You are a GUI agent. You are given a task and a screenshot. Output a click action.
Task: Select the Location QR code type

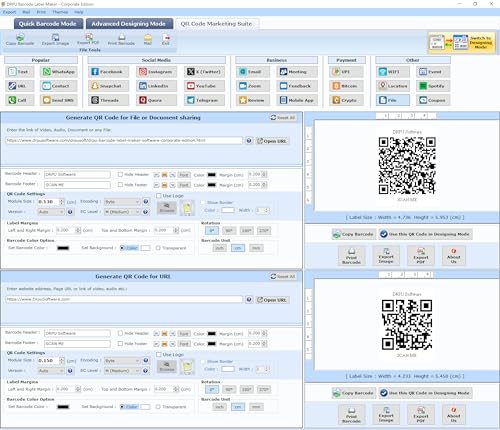click(x=393, y=86)
